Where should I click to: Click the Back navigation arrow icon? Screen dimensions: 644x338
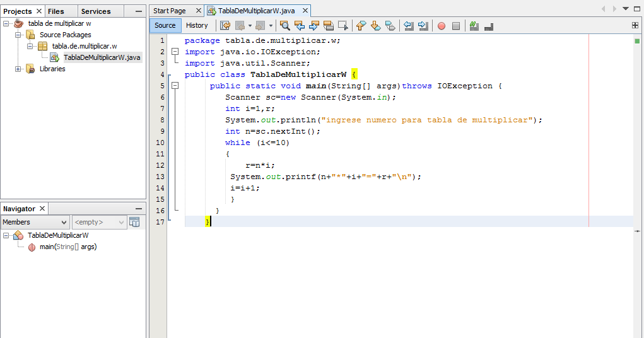click(x=240, y=25)
